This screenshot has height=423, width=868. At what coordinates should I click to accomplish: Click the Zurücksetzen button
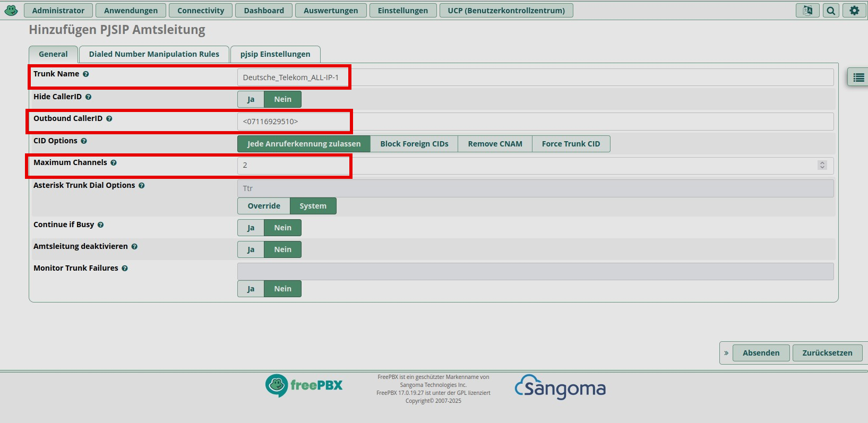(827, 353)
